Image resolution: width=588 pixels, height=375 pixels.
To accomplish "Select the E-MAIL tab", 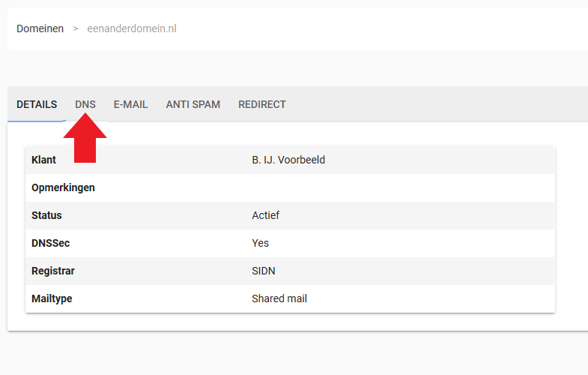I will [130, 104].
